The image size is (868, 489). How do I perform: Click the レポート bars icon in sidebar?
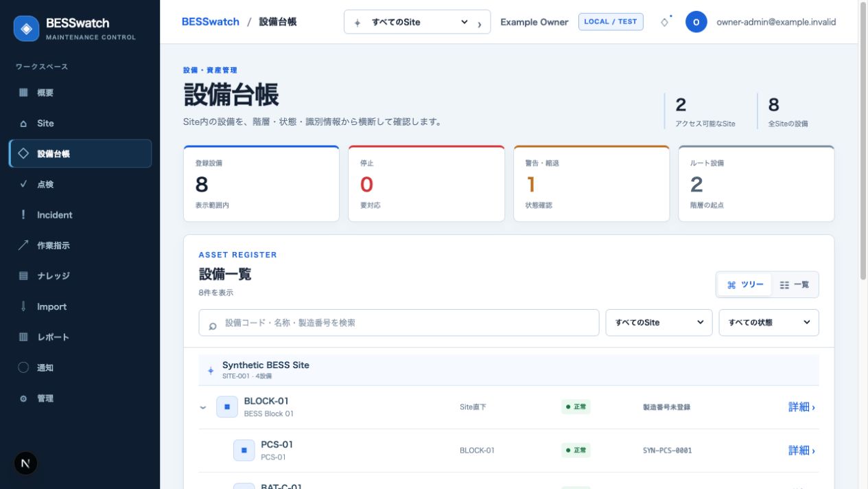click(23, 337)
